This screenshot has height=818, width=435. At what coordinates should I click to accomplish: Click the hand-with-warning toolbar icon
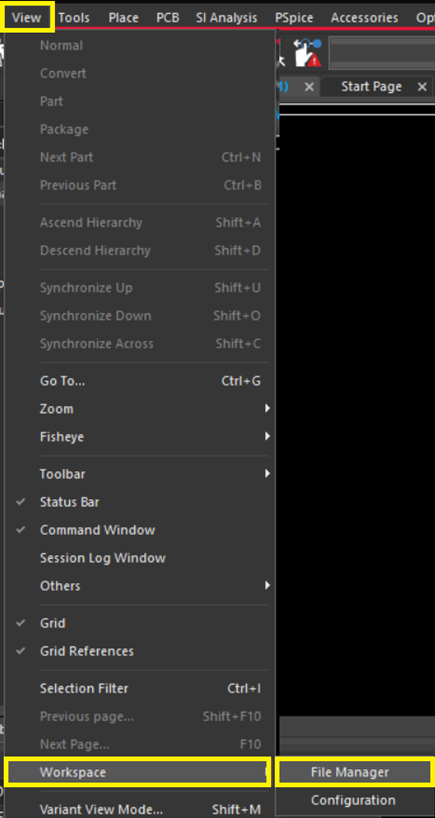click(x=307, y=52)
